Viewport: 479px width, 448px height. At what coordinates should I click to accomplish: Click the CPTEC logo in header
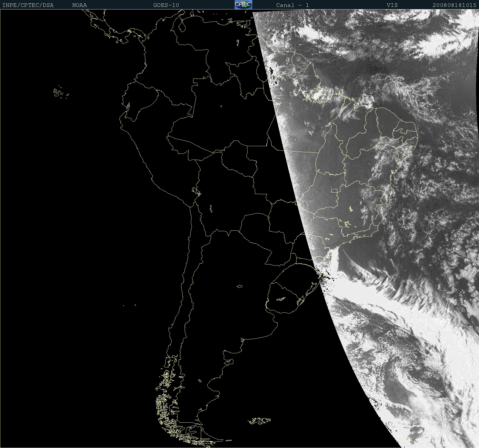243,5
